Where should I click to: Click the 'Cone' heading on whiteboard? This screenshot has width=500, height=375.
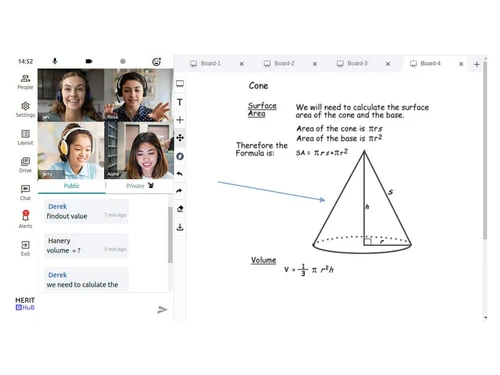(x=258, y=86)
